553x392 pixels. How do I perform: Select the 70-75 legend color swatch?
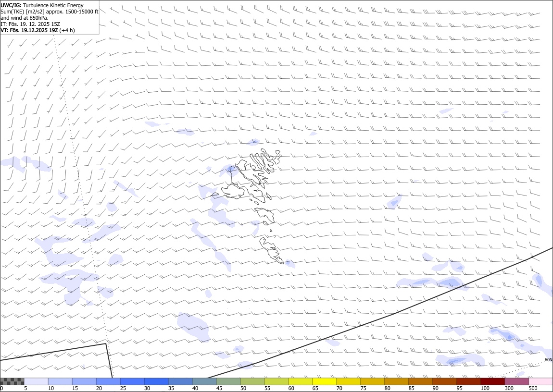click(349, 381)
